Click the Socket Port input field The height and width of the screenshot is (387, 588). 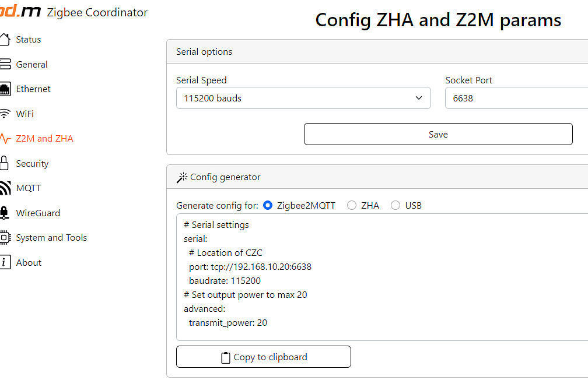(516, 98)
